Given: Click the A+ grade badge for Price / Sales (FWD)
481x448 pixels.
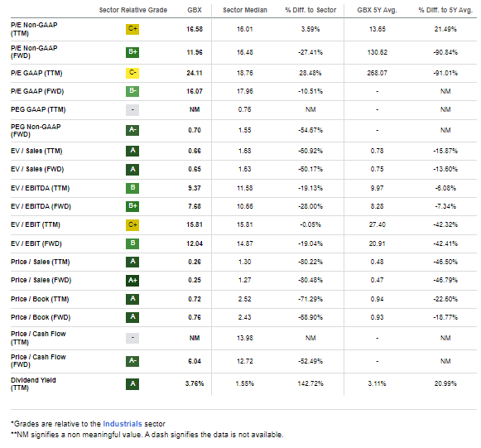Looking at the screenshot, I should pos(132,281).
